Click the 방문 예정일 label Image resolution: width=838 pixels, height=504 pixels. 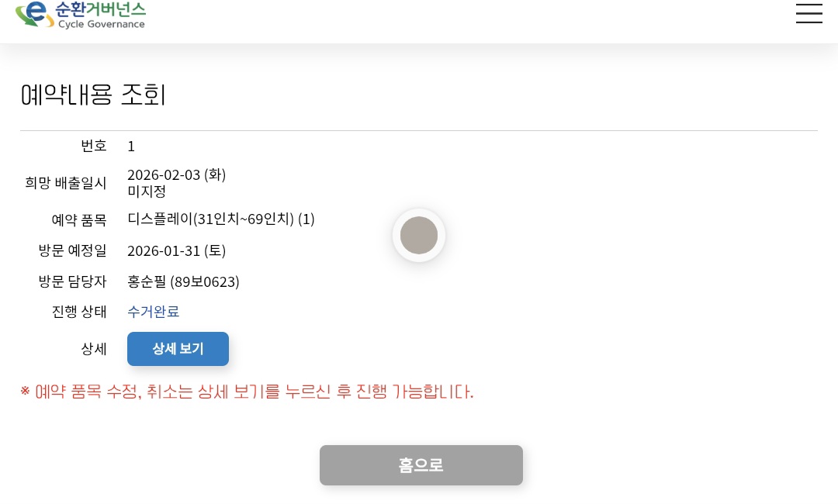(73, 250)
